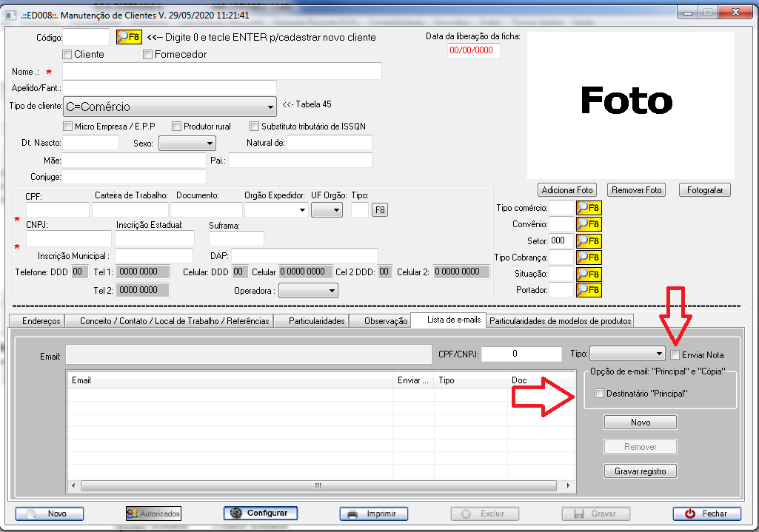Image resolution: width=759 pixels, height=532 pixels.
Task: Open the Situação F8 lookup
Action: coord(588,274)
